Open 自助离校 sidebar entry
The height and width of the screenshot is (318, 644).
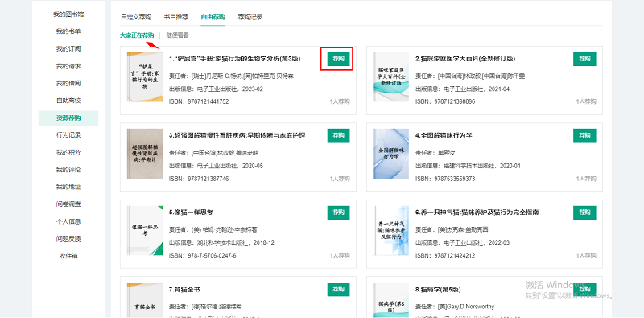68,101
